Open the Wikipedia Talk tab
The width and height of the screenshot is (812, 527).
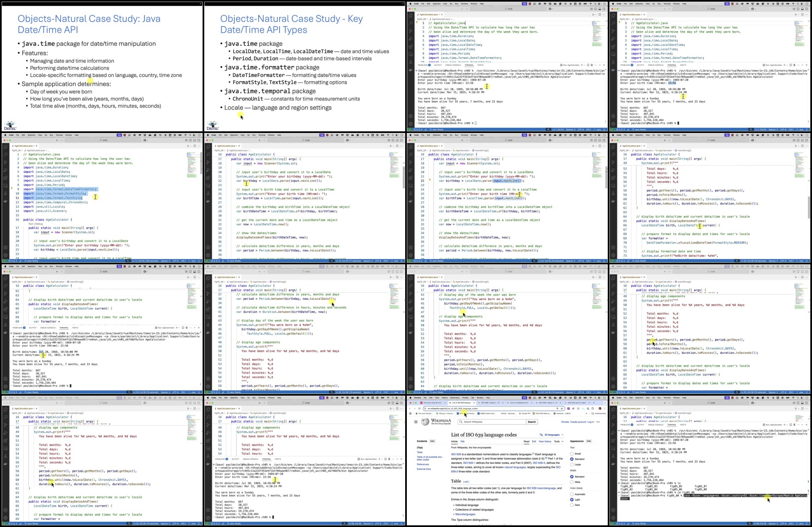click(462, 441)
